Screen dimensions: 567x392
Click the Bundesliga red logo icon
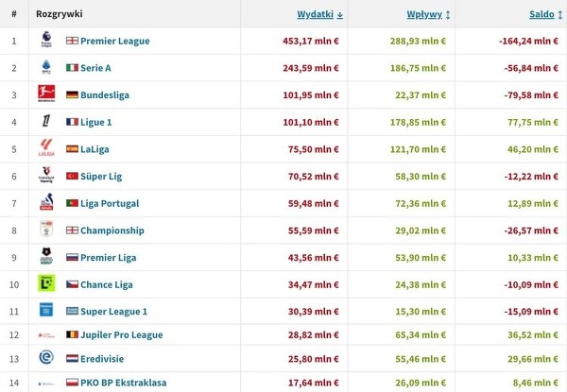pyautogui.click(x=45, y=94)
